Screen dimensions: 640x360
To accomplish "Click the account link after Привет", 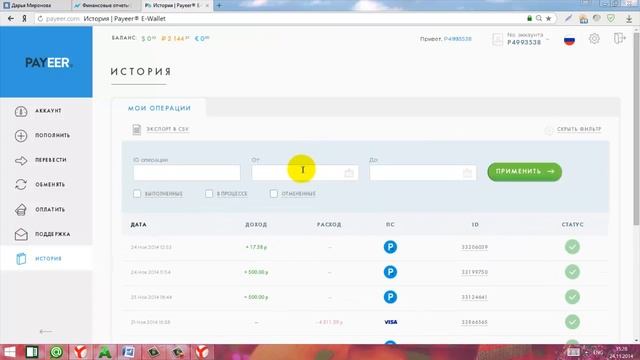I will tap(458, 39).
